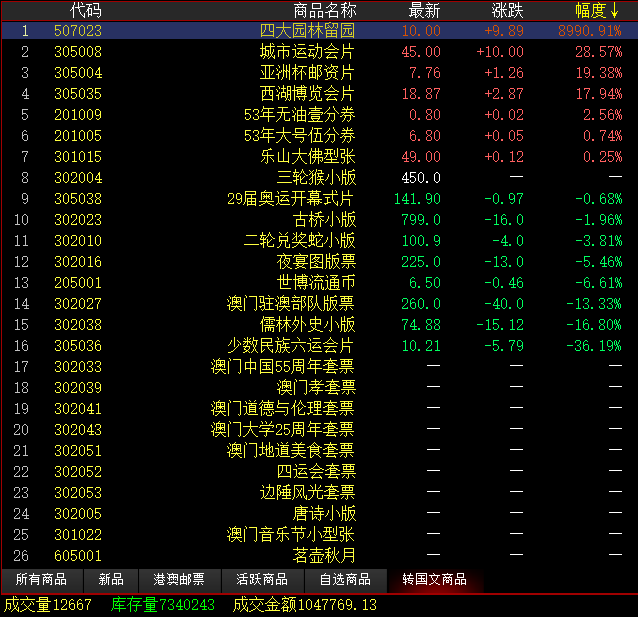Sort by the 商品名称 column header
638x617 pixels.
pyautogui.click(x=324, y=10)
